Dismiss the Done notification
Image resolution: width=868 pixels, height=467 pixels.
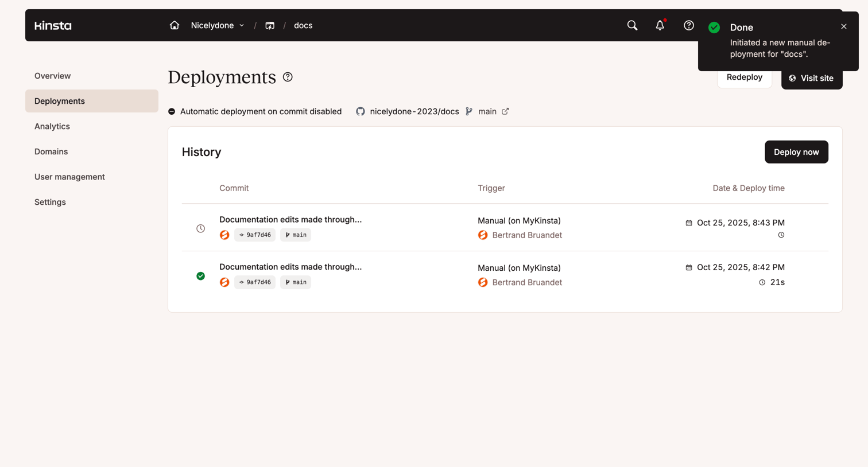coord(844,26)
